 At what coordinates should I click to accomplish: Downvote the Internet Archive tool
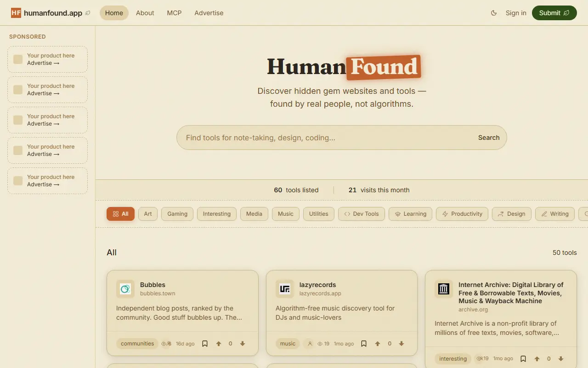coord(560,359)
